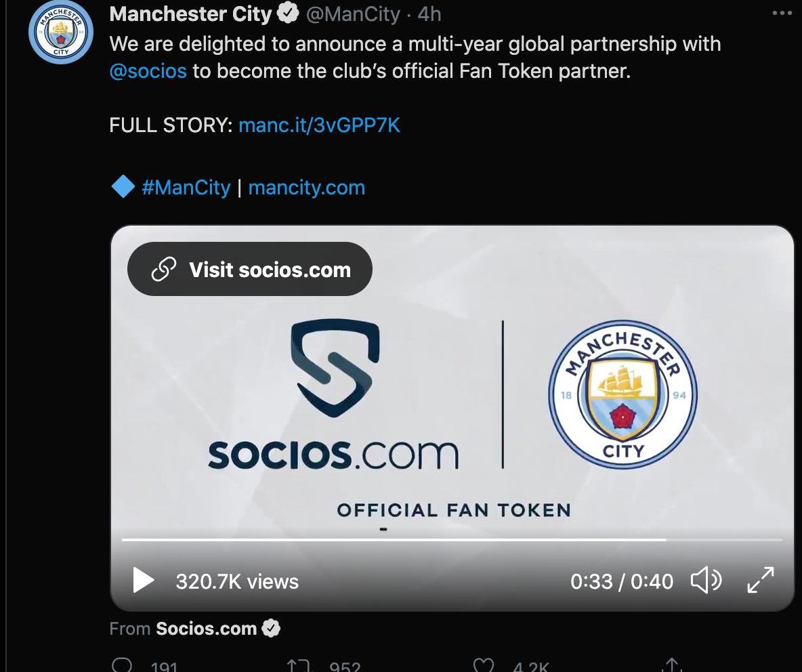Viewport: 802px width, 672px height.
Task: Toggle video sound with the speaker icon
Action: point(706,580)
